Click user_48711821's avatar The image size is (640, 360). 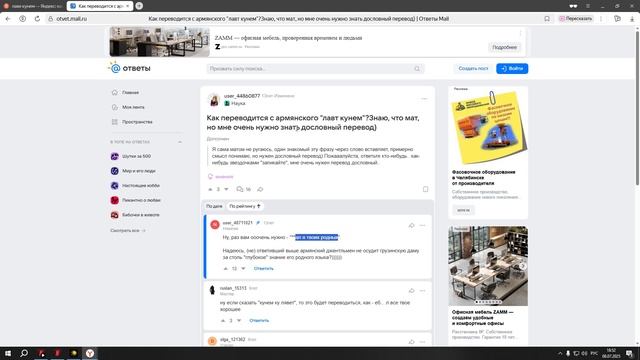pyautogui.click(x=215, y=224)
